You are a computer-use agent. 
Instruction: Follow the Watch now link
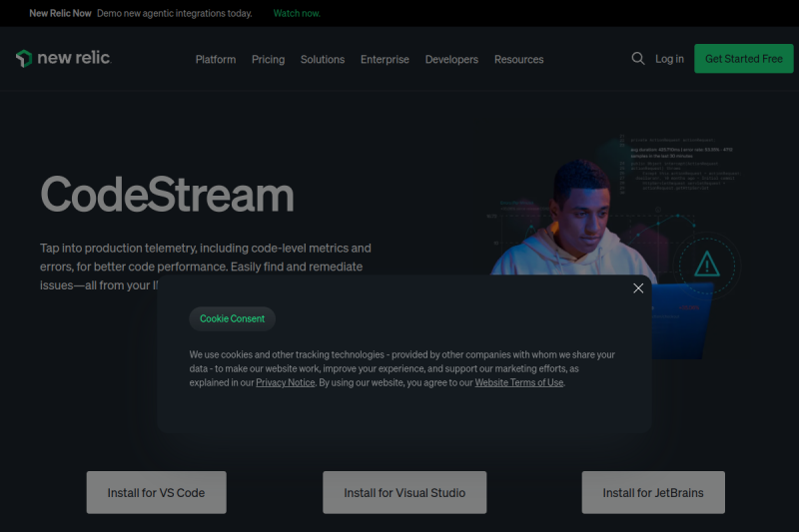pos(297,13)
